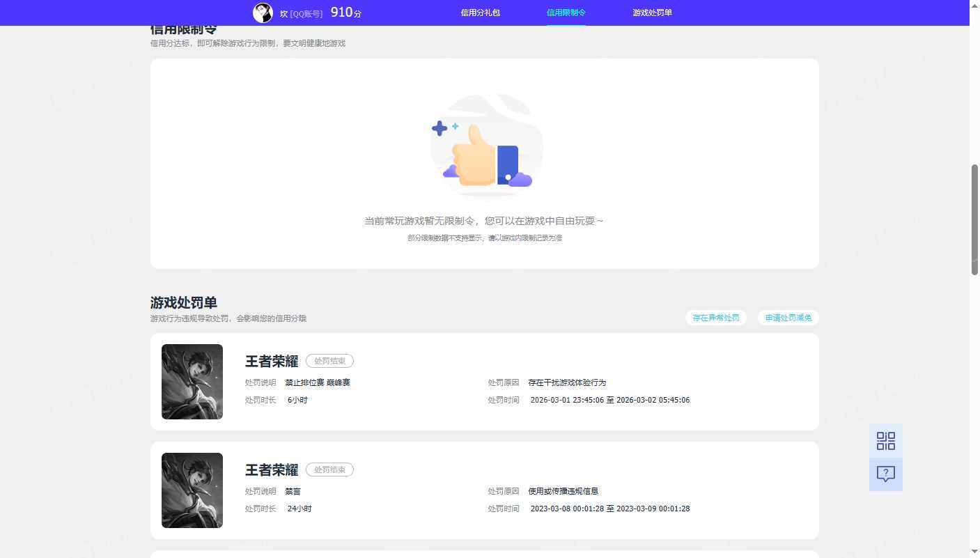Switch to the 信用分礼包 tab
This screenshot has width=980, height=558.
[x=480, y=13]
